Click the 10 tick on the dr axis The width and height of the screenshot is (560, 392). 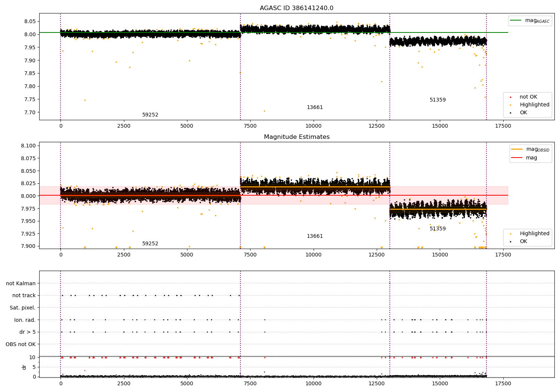pyautogui.click(x=32, y=357)
